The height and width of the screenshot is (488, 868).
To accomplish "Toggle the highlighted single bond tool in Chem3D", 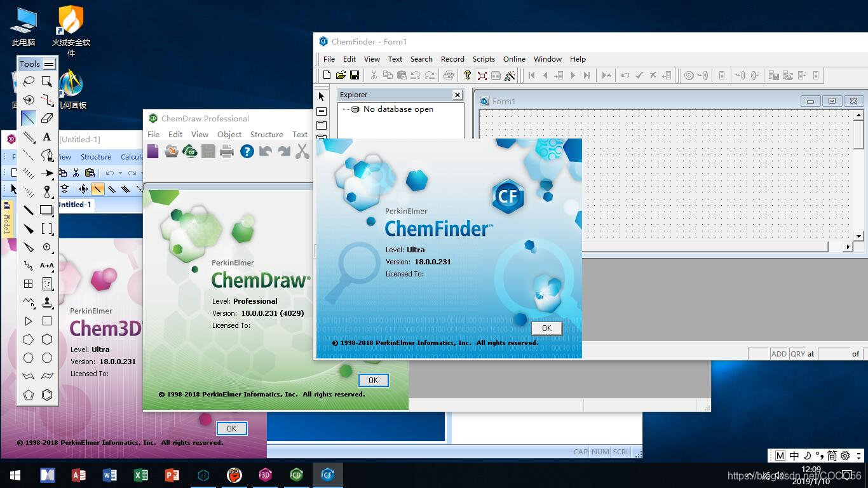I will [x=97, y=189].
